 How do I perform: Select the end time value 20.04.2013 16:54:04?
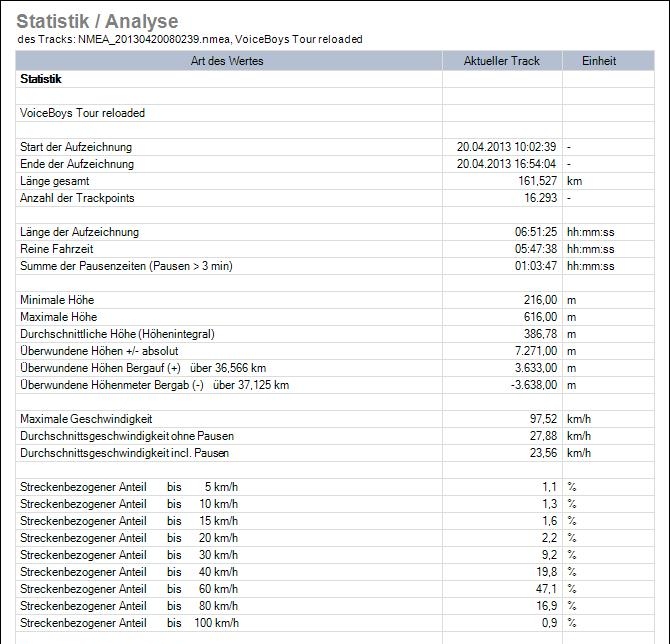tap(506, 164)
